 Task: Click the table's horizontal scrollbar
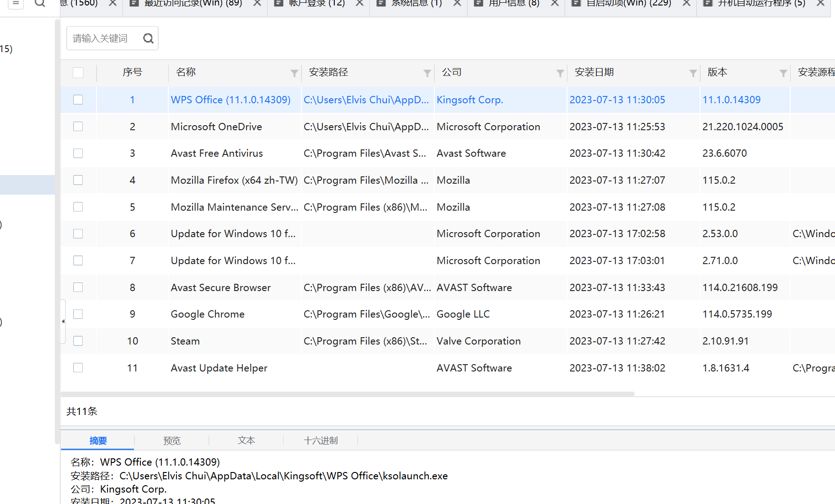coord(348,393)
